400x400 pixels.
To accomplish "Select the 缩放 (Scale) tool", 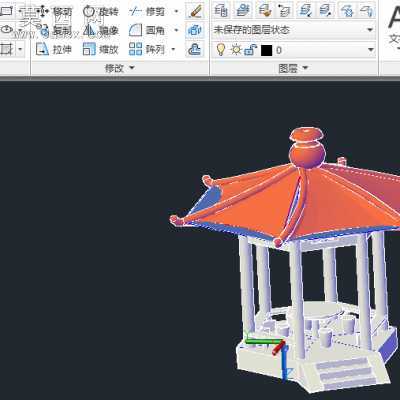I will (x=100, y=50).
